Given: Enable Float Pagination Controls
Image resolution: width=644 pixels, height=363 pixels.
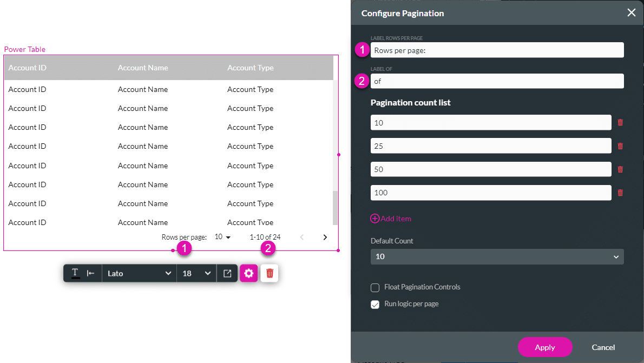Looking at the screenshot, I should [x=375, y=287].
